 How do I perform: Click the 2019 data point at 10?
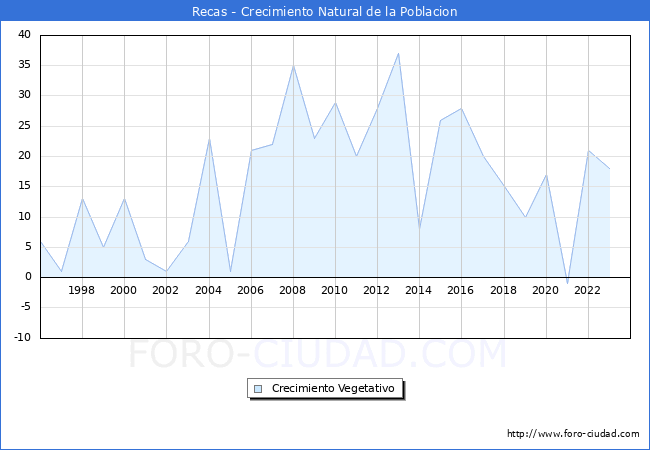[525, 217]
